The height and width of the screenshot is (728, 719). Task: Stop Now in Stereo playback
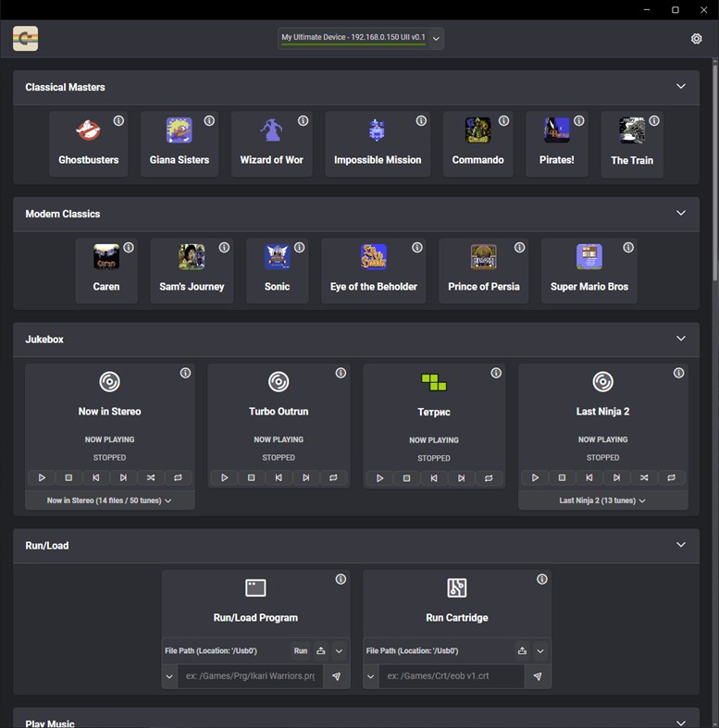click(68, 477)
